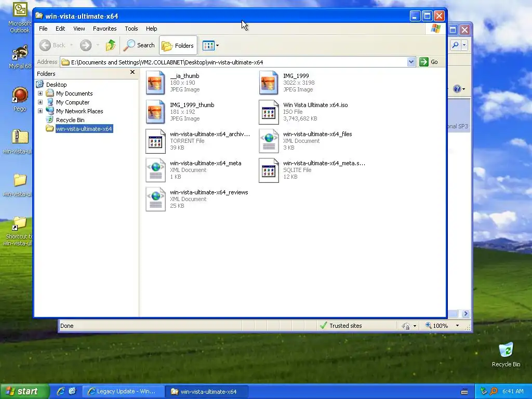
Task: Open the Favorites menu
Action: pyautogui.click(x=105, y=29)
